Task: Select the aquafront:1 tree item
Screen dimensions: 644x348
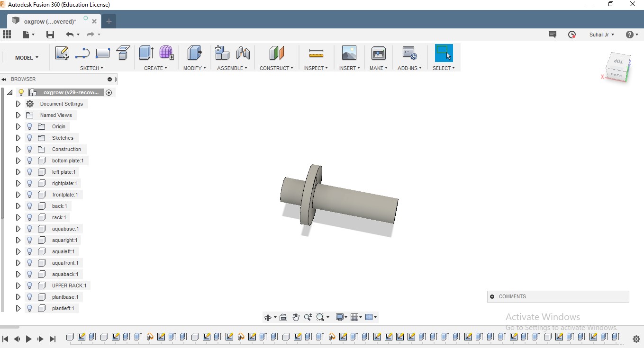Action: pyautogui.click(x=65, y=263)
